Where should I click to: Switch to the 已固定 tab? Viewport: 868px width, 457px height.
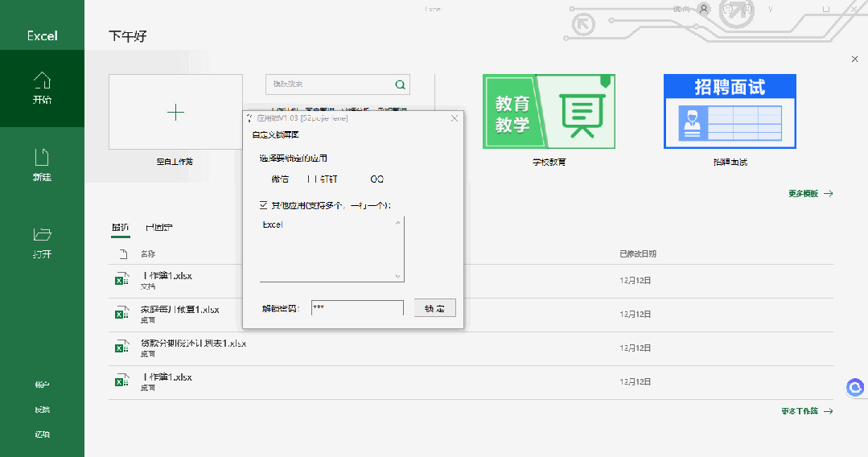coord(158,227)
